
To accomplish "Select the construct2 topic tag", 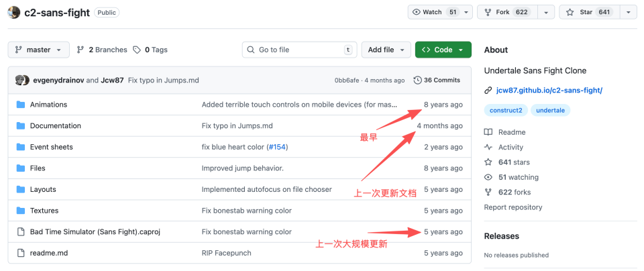I will coord(506,111).
